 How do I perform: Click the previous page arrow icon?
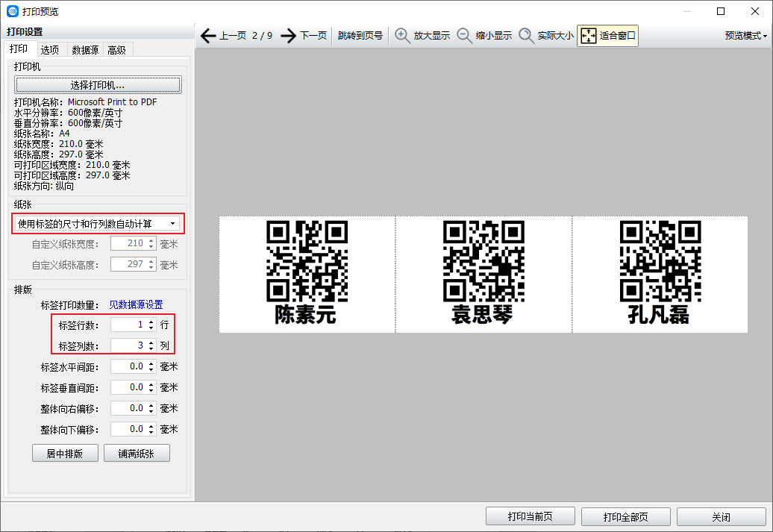tap(208, 36)
